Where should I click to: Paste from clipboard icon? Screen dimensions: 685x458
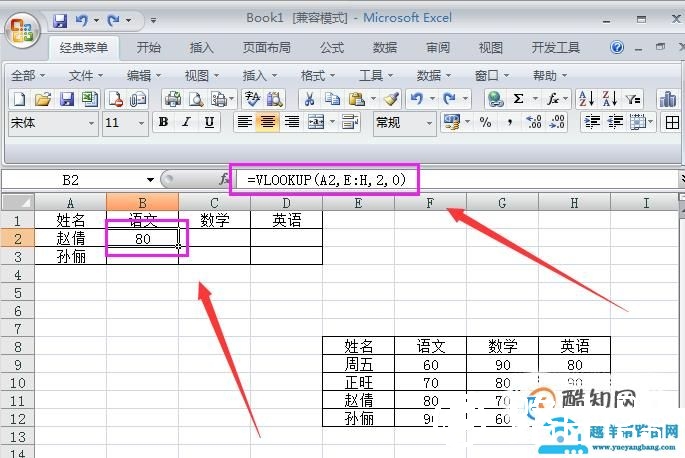point(357,99)
